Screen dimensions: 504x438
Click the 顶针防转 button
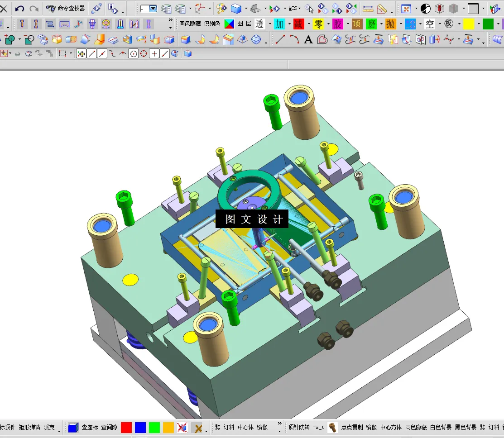tap(299, 427)
